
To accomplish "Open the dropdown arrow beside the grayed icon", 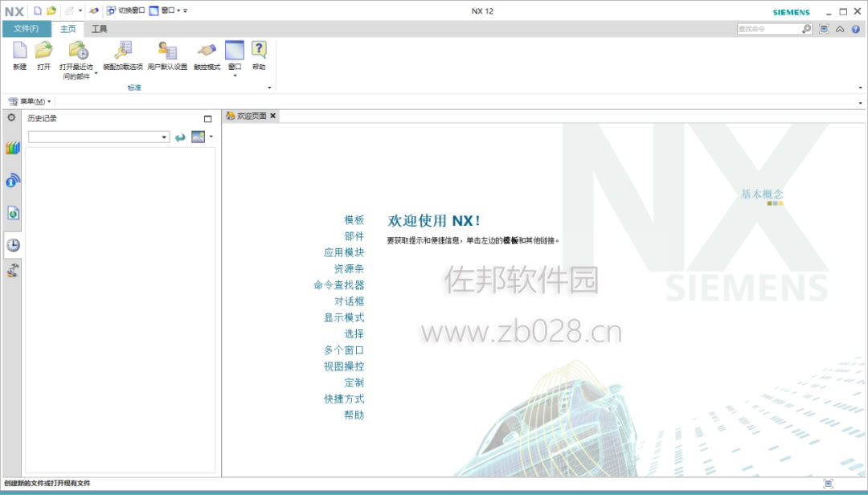I will 80,10.
